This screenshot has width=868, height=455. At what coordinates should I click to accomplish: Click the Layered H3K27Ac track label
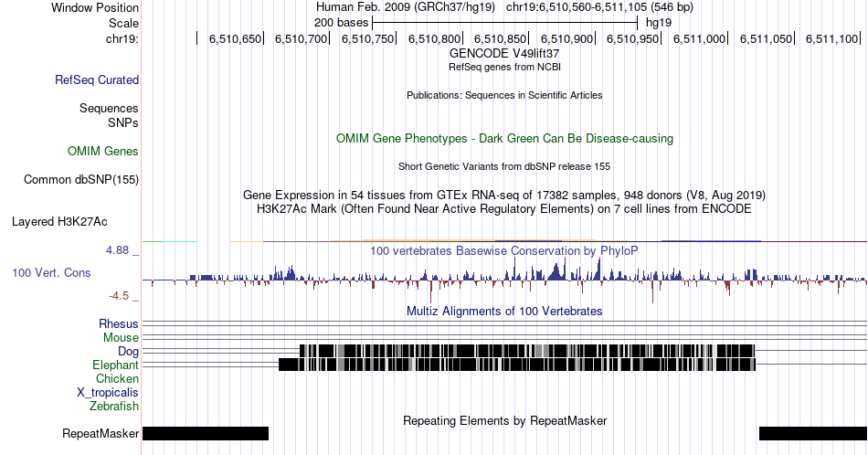tap(59, 221)
